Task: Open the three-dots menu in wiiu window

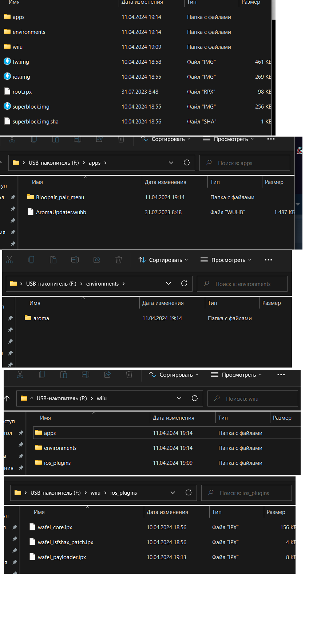Action: click(x=281, y=374)
